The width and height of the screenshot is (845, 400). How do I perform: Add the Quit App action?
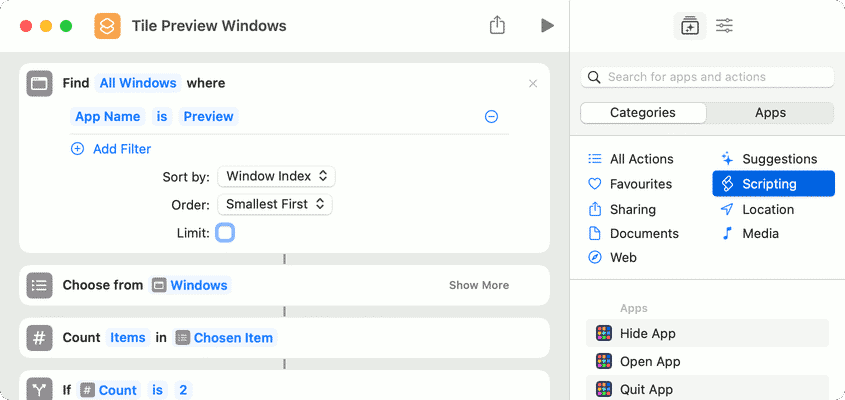tap(707, 389)
